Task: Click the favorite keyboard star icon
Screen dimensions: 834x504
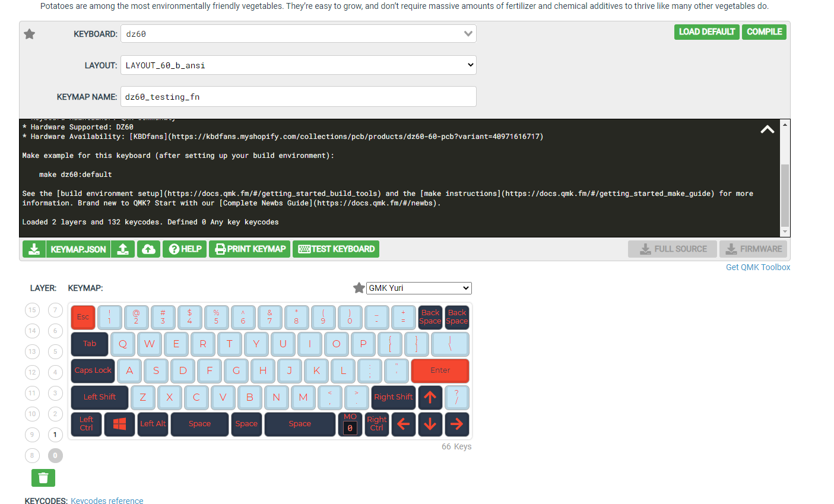Action: coord(29,34)
